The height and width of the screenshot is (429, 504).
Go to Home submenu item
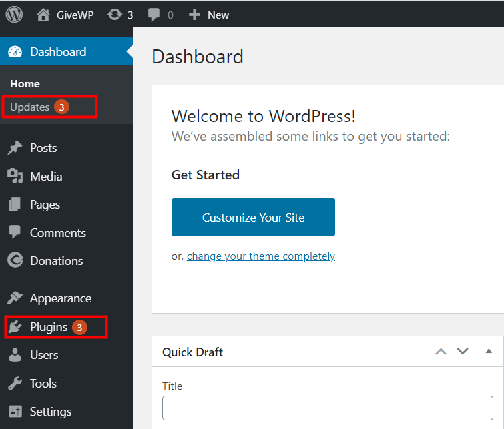tap(25, 84)
